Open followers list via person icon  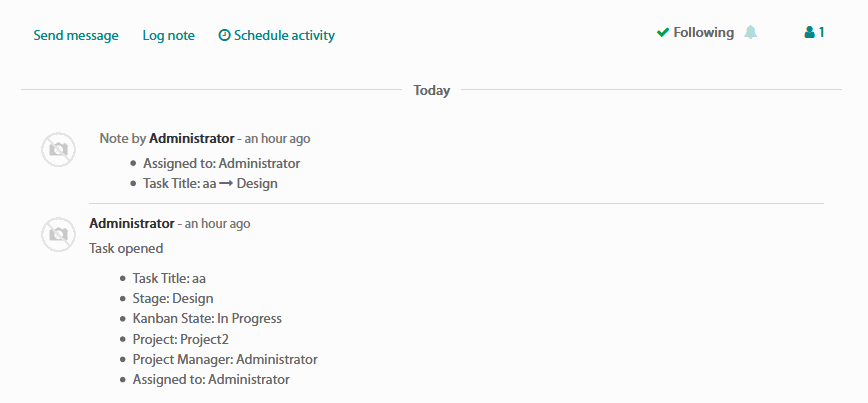tap(809, 33)
